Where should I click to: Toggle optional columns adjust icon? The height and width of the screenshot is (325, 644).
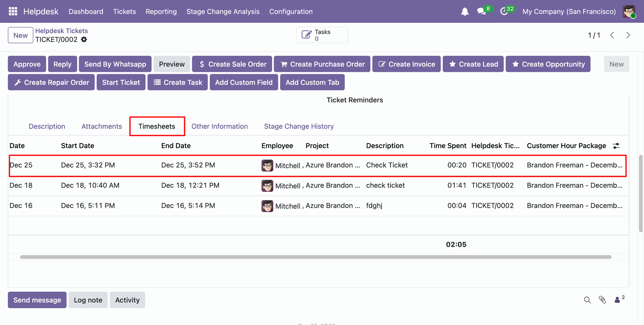pyautogui.click(x=616, y=146)
